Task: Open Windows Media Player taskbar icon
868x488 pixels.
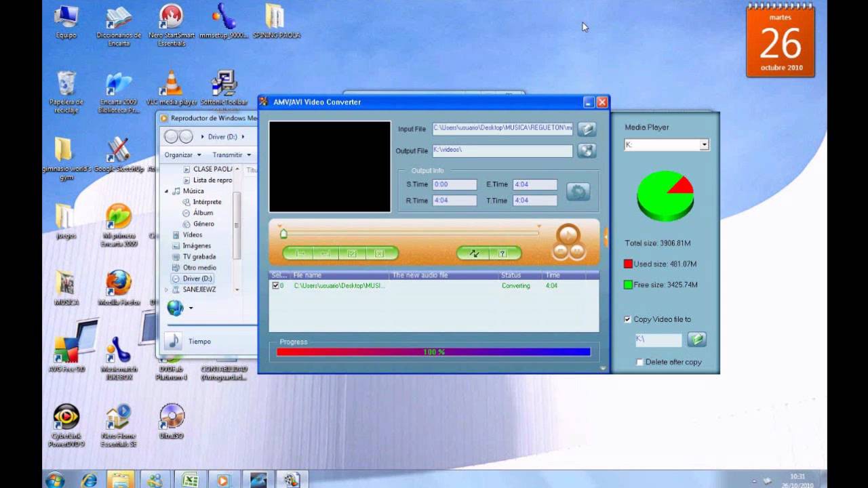Action: tap(222, 480)
